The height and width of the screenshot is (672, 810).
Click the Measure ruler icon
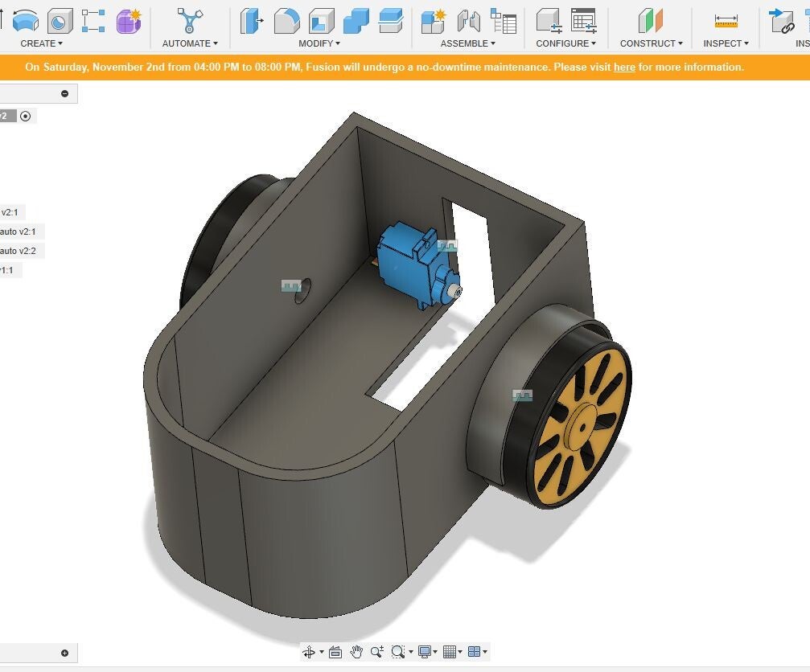726,22
